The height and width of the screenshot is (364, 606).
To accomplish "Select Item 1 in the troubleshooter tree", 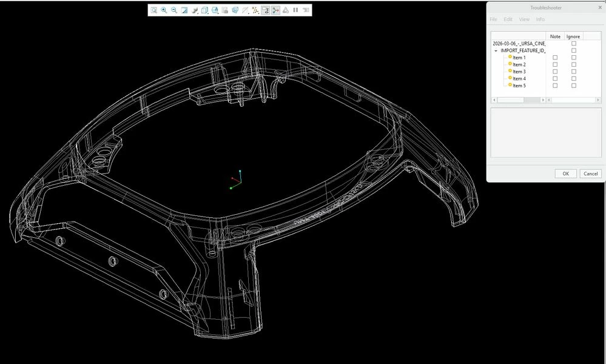I will click(519, 58).
